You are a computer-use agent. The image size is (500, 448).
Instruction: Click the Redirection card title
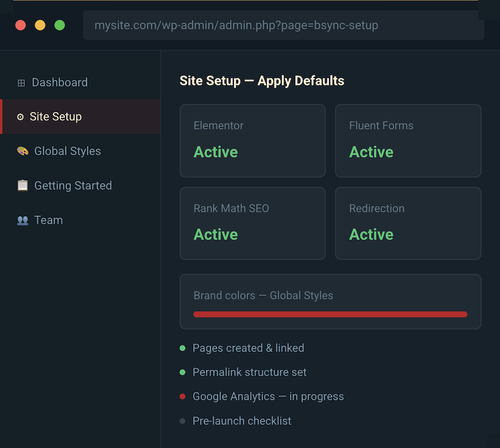376,208
